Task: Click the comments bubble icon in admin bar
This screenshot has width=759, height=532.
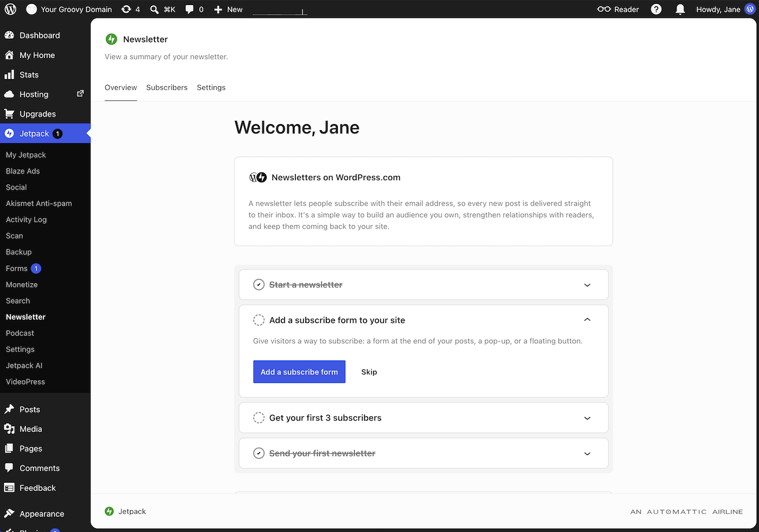Action: [x=189, y=9]
